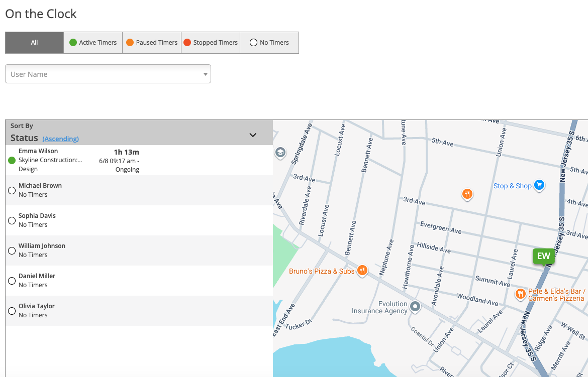
Task: Expand the Sort By chevron
Action: point(253,135)
